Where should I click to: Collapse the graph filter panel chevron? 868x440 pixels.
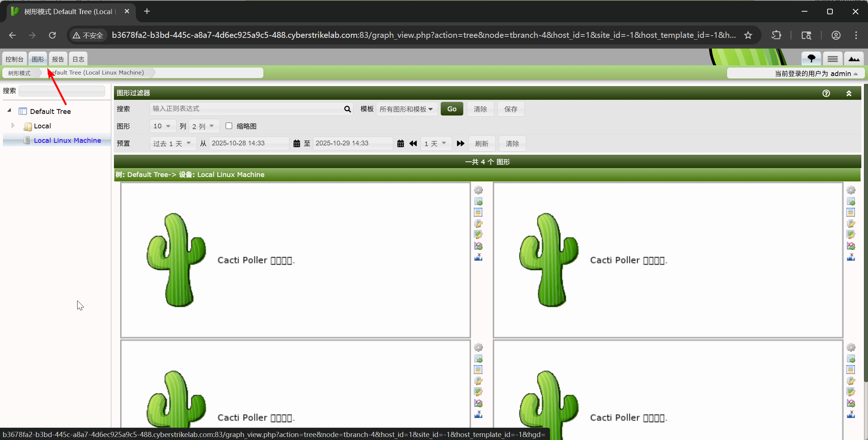pos(849,93)
